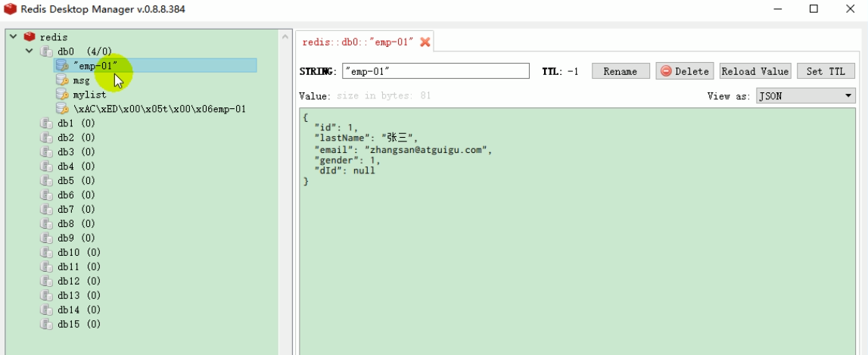Collapse the db0 database node

(30, 51)
